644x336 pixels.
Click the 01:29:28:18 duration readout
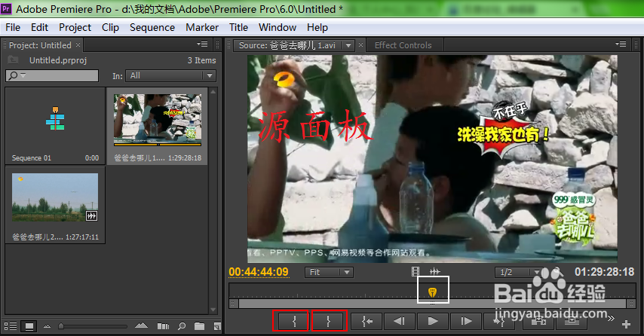(604, 272)
